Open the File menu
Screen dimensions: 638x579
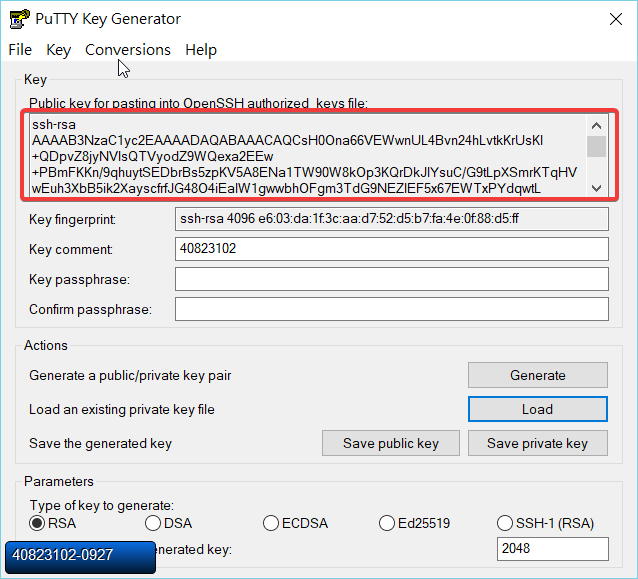coord(20,50)
